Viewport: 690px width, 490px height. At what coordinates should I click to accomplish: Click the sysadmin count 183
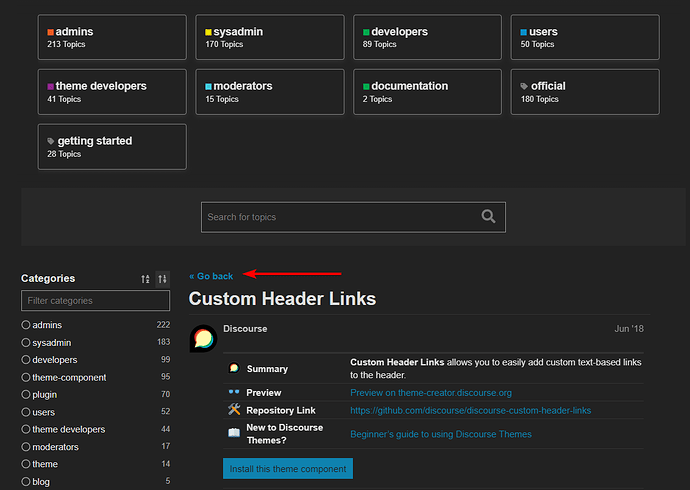pos(163,342)
